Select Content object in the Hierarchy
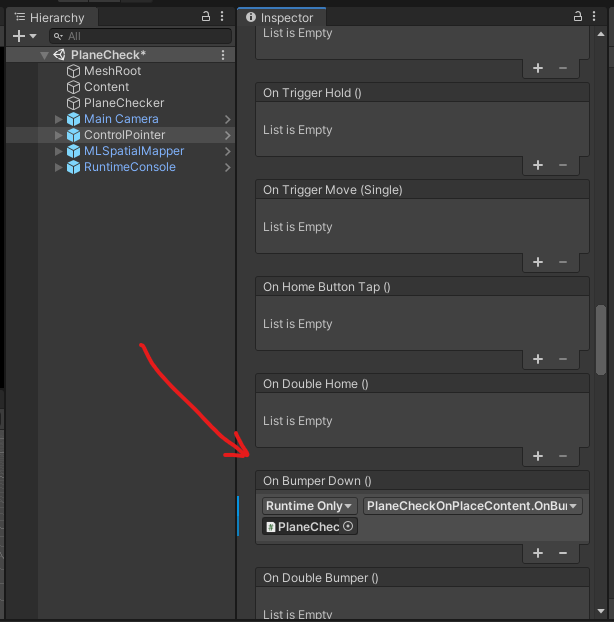Viewport: 614px width, 622px height. tap(106, 87)
